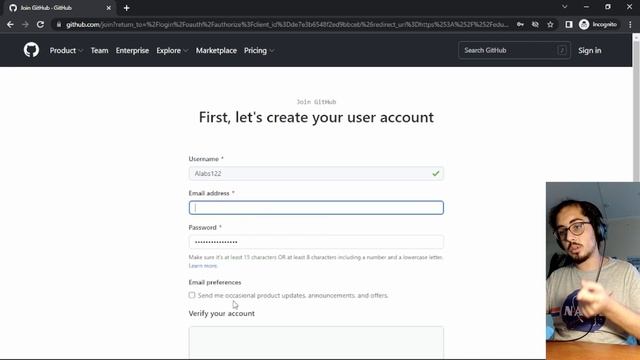Click the browser address bar URL
This screenshot has height=360, width=640.
coord(287,24)
